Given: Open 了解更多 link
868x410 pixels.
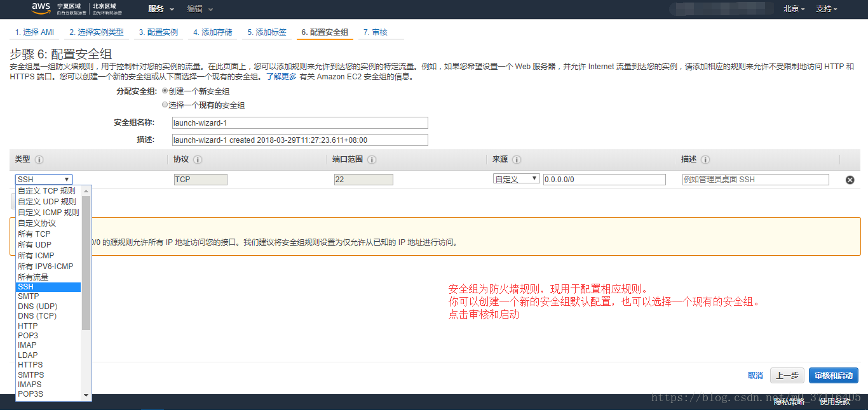Looking at the screenshot, I should click(x=281, y=77).
